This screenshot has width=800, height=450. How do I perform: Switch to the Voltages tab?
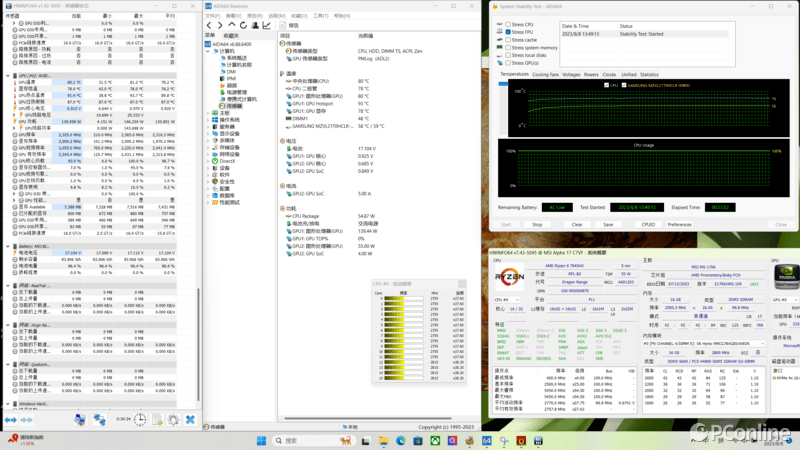(571, 74)
